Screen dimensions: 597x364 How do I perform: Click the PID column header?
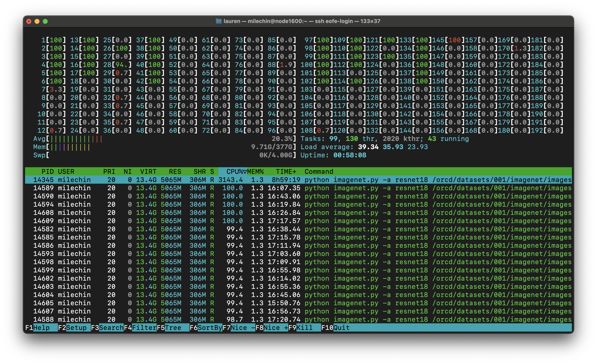tap(47, 172)
